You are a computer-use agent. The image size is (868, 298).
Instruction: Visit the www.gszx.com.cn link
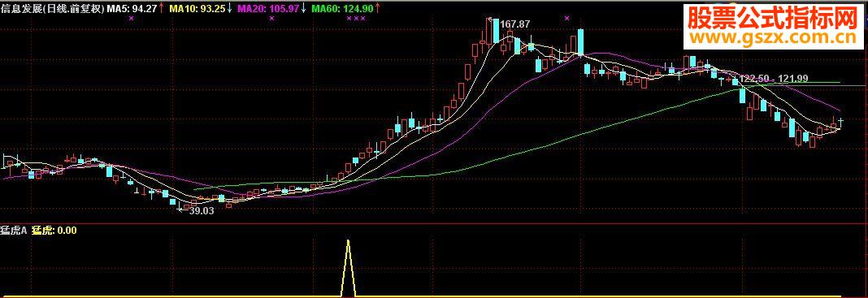click(x=771, y=38)
